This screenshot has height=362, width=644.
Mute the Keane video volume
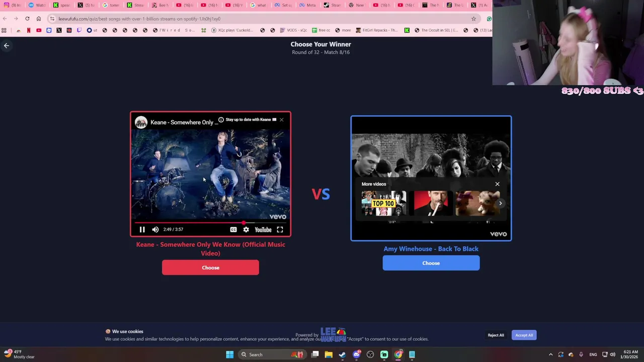click(155, 230)
